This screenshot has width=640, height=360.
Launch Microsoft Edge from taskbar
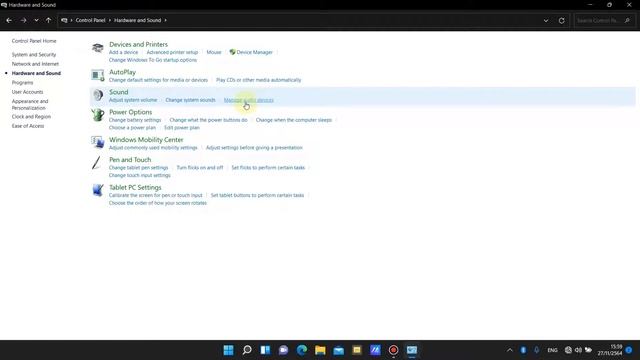(302, 350)
